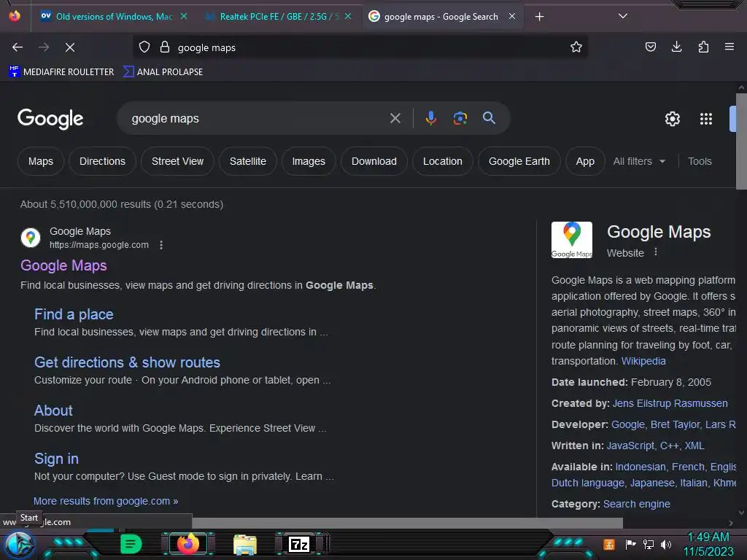
Task: Open 7-Zip from the taskbar
Action: [x=298, y=544]
